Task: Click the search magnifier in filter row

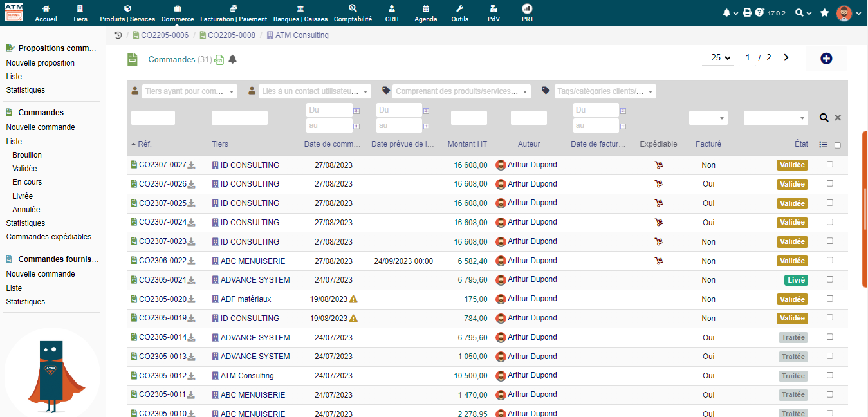Action: point(824,118)
